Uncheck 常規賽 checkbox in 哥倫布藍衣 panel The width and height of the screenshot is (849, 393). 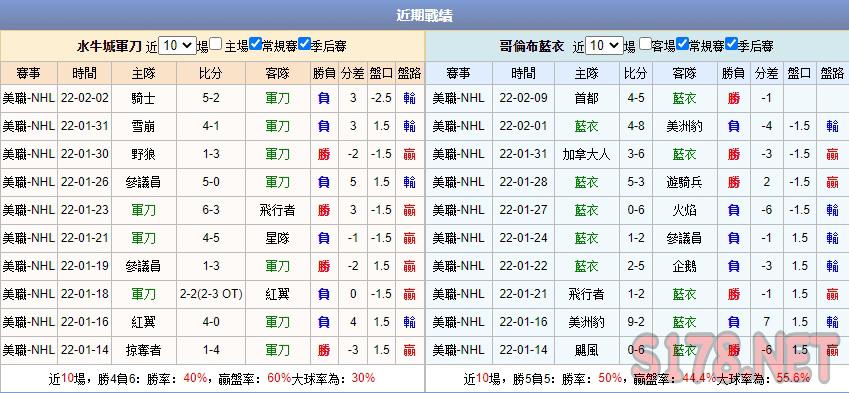pyautogui.click(x=683, y=44)
